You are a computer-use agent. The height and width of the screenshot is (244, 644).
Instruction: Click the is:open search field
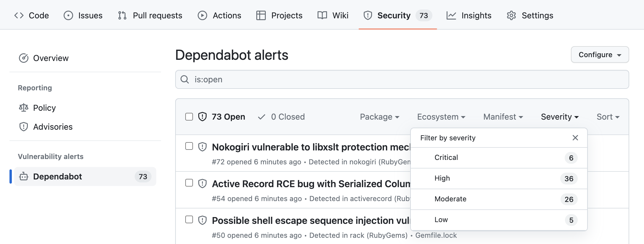(x=402, y=79)
